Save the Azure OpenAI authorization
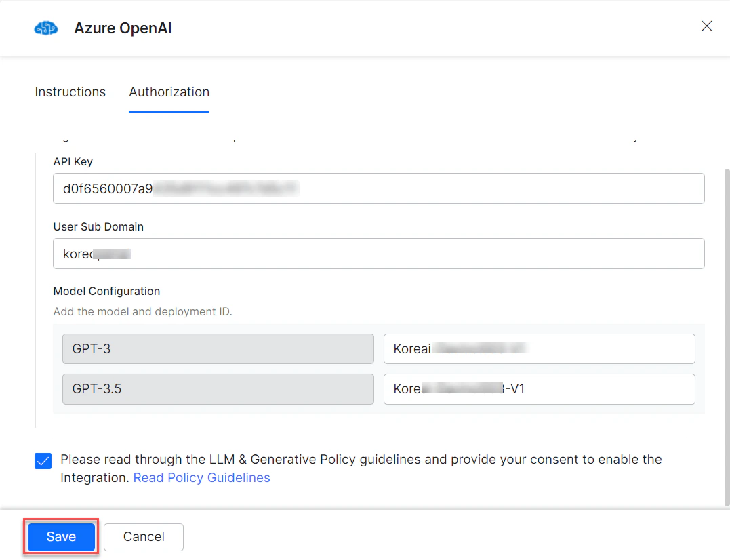 61,537
